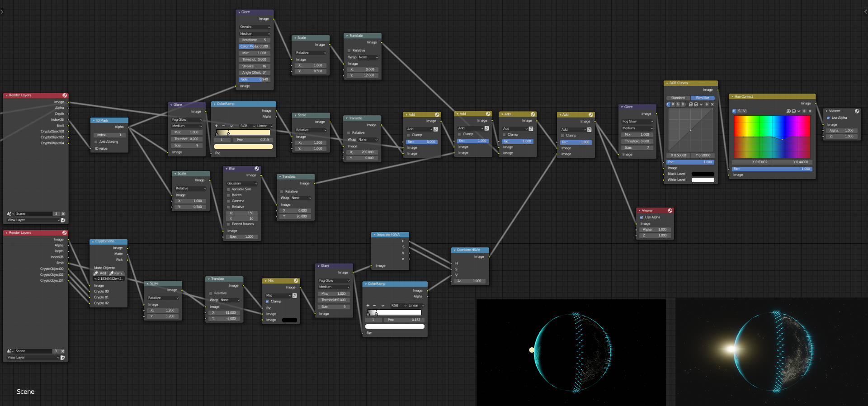The height and width of the screenshot is (406, 868).
Task: Enable Bokeh checkbox in Blur node
Action: 228,195
